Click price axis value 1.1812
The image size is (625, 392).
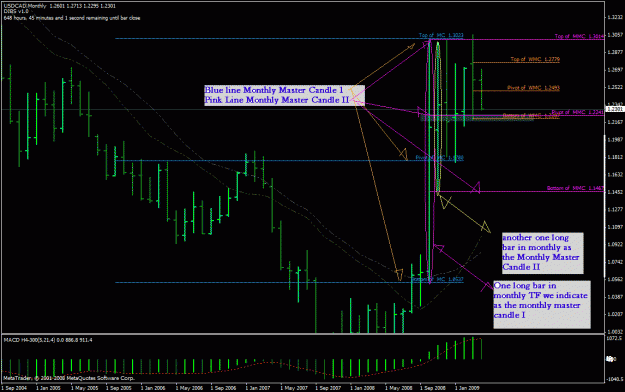pos(615,157)
